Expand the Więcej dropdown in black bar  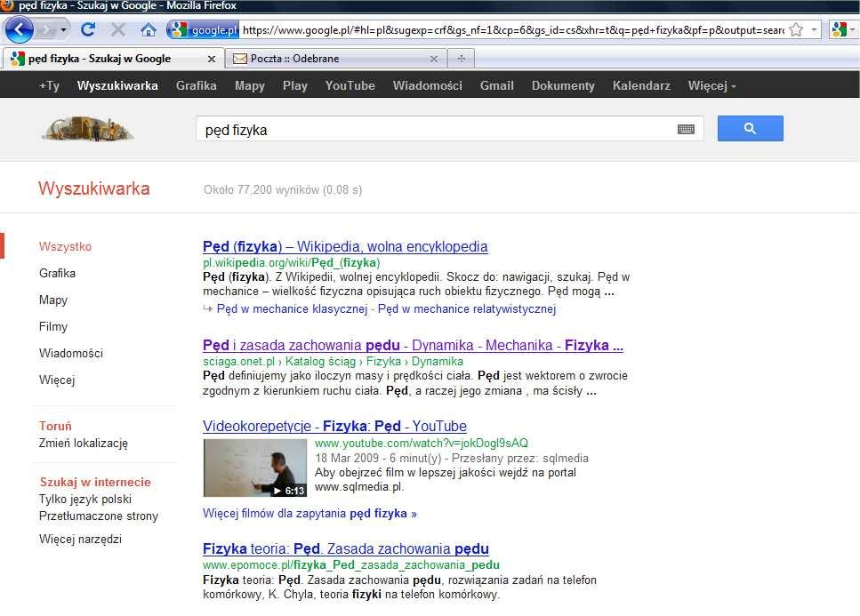coord(711,85)
